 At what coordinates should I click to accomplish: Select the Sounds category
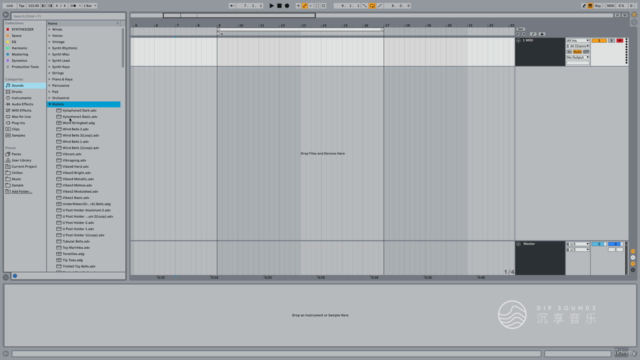18,85
